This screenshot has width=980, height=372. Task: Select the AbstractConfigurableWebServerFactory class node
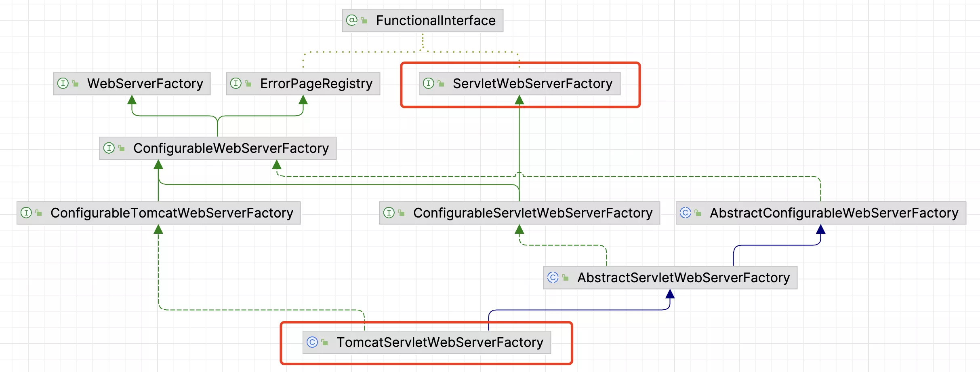tap(821, 213)
